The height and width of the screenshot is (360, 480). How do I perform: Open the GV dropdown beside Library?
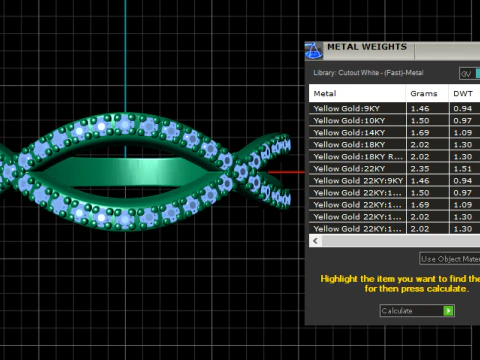click(470, 73)
